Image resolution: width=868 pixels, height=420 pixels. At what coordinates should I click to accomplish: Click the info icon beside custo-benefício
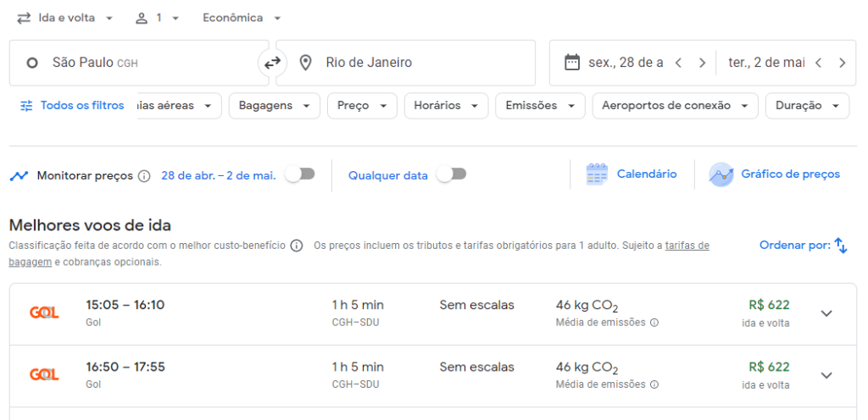297,246
